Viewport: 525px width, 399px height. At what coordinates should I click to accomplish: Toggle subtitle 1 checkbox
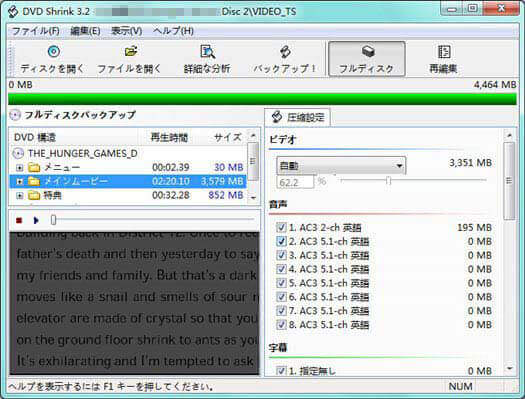281,371
